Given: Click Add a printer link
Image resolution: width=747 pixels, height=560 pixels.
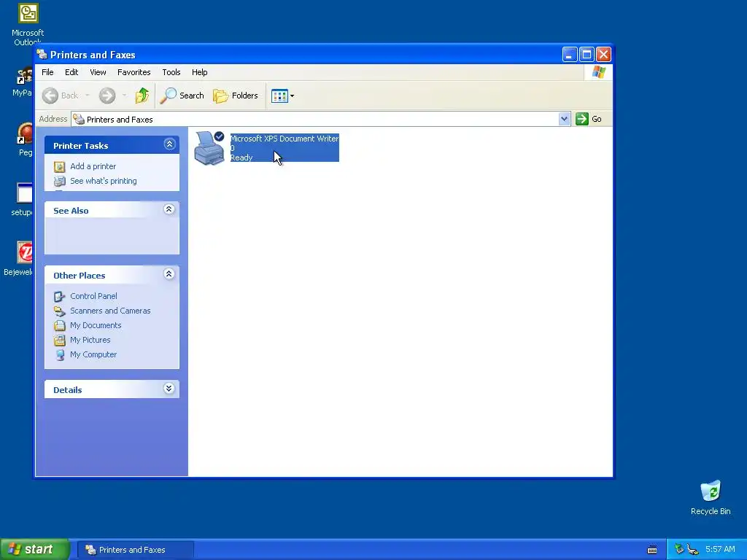Looking at the screenshot, I should click(93, 166).
